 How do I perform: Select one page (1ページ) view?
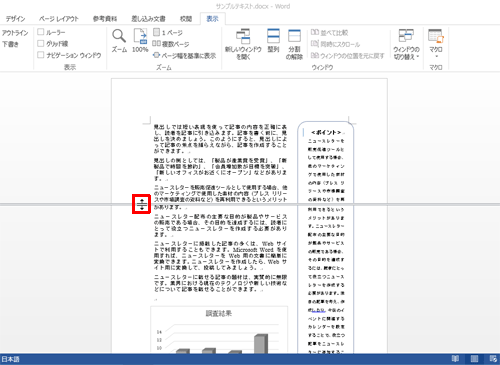168,32
